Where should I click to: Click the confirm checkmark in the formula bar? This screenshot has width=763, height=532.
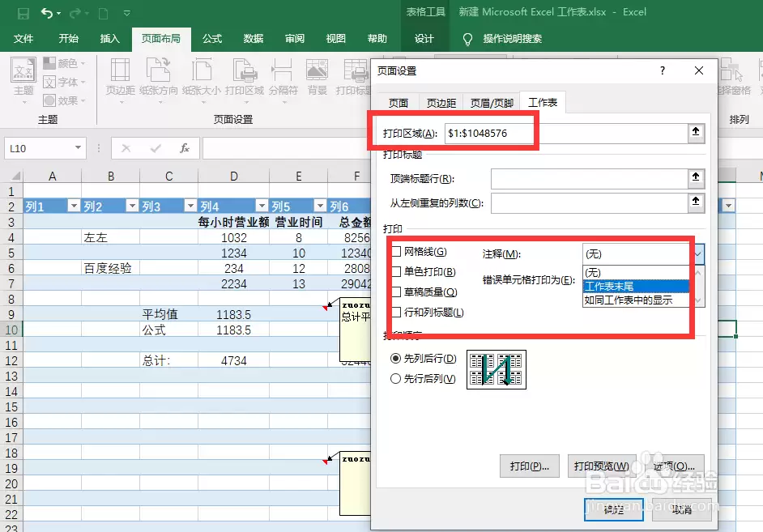coord(156,148)
